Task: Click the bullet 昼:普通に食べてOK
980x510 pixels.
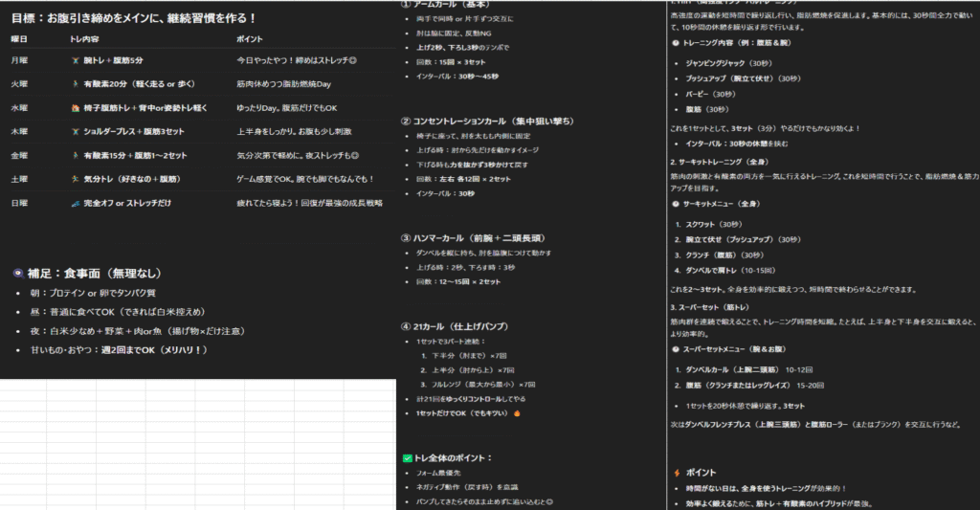Action: (x=118, y=312)
